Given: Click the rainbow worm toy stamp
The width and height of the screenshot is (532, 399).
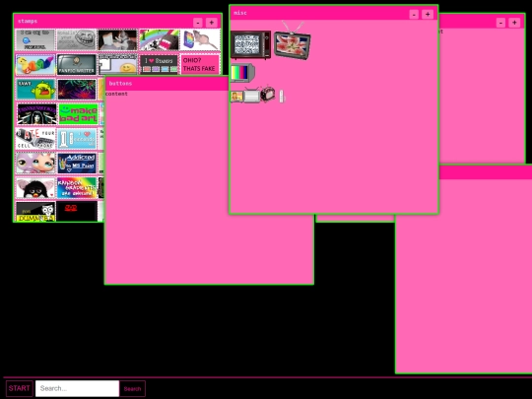Looking at the screenshot, I should [35, 64].
